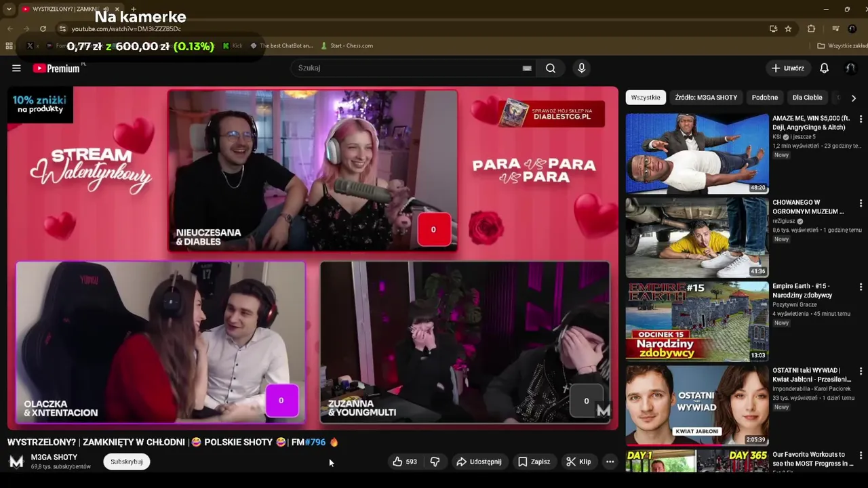The width and height of the screenshot is (868, 488).
Task: Click the Klip clip button
Action: pyautogui.click(x=578, y=462)
